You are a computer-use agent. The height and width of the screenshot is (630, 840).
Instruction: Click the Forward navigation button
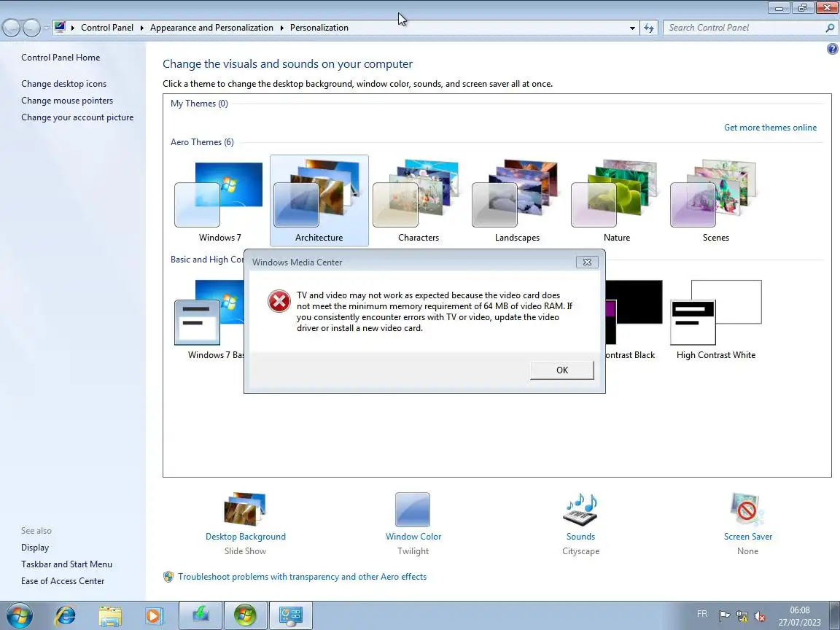(31, 28)
